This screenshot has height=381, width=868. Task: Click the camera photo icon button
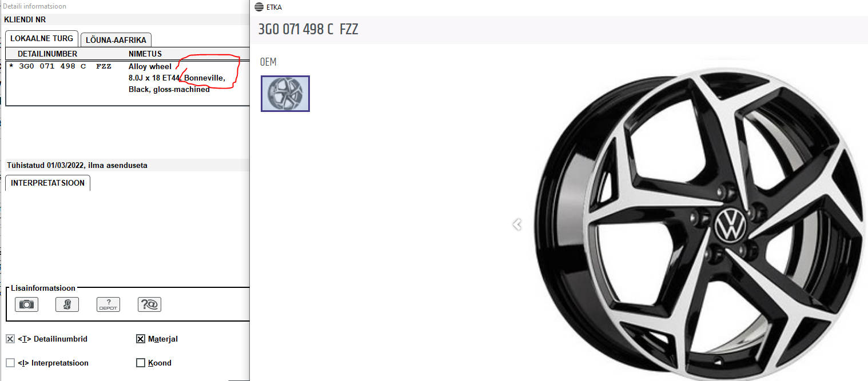coord(26,304)
